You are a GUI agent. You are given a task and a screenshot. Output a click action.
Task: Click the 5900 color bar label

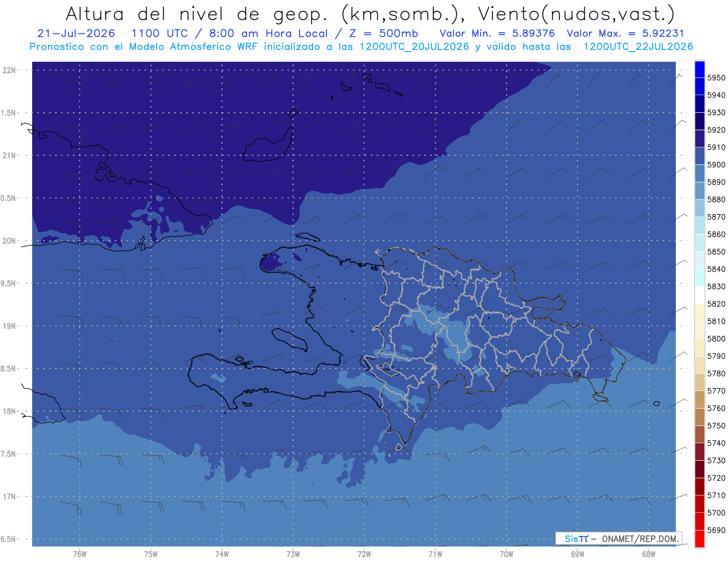pyautogui.click(x=716, y=165)
